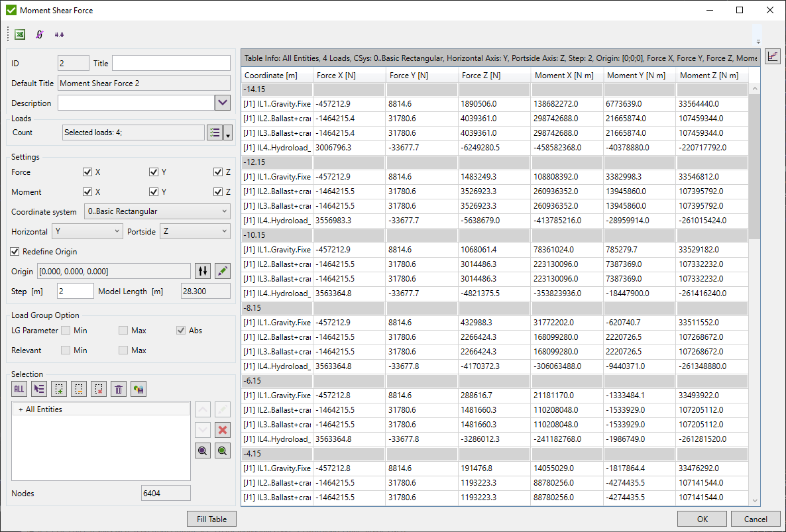This screenshot has width=786, height=532.
Task: Click the trash icon in Selection
Action: pos(119,390)
